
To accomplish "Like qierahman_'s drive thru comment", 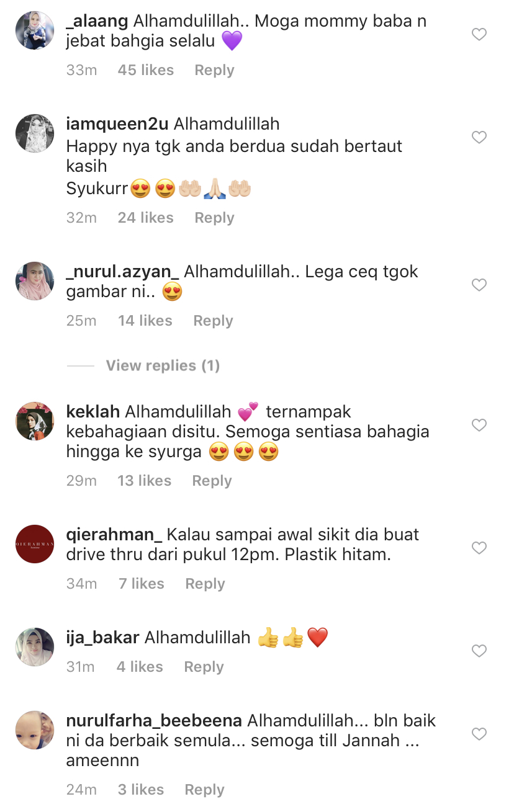I will point(479,548).
